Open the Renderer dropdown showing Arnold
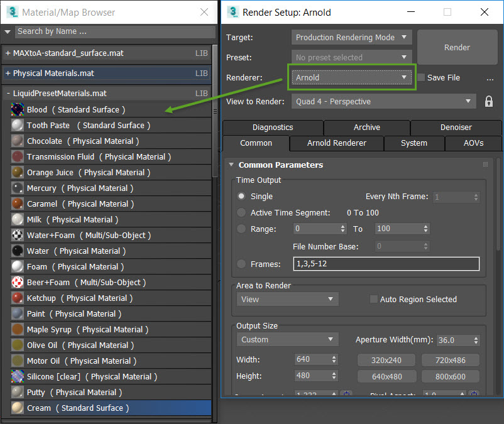 coord(352,77)
